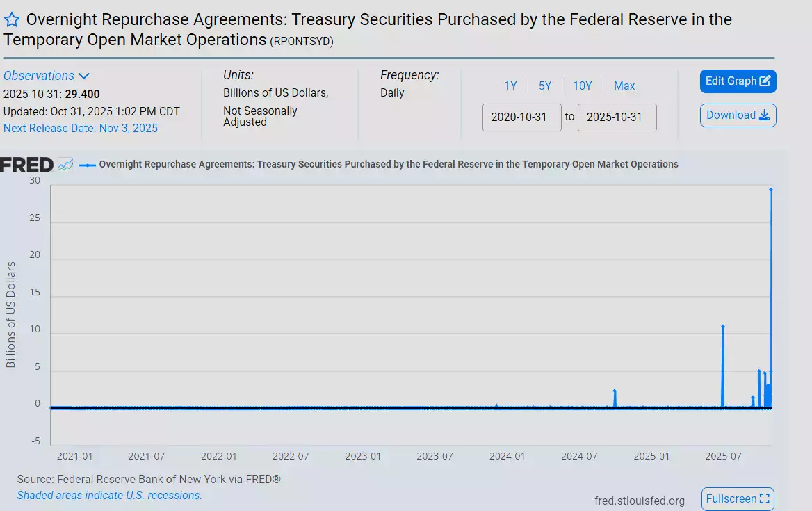Viewport: 812px width, 511px height.
Task: Click the start date field showing 2020-10-31
Action: (x=521, y=117)
